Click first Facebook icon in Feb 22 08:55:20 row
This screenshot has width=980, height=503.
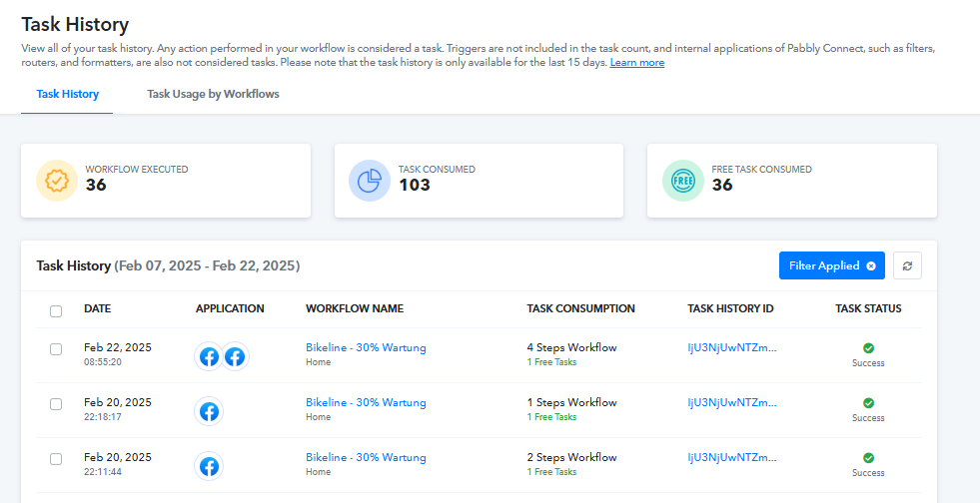pyautogui.click(x=210, y=357)
